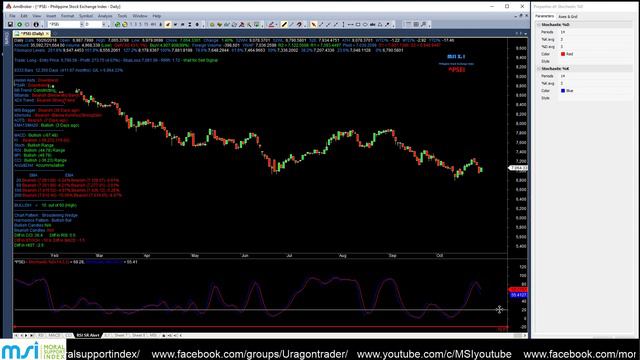The image size is (640, 360).
Task: Open the Edit menu
Action: coord(24,16)
